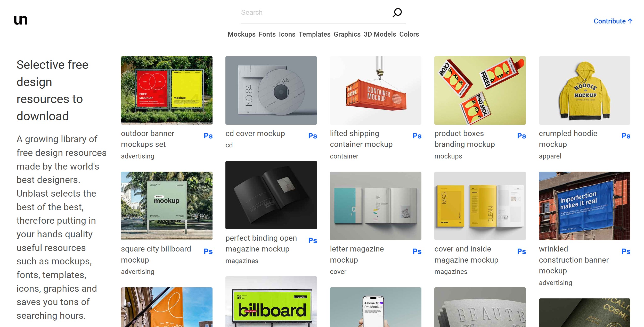Viewport: 644px width, 327px height.
Task: Open the yellow hoodie mockup thumbnail
Action: click(x=584, y=90)
